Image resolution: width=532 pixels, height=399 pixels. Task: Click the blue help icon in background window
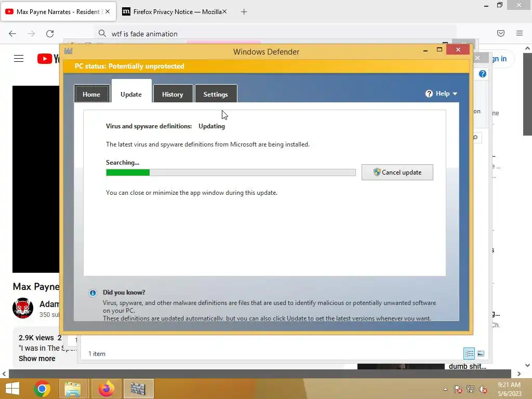click(483, 74)
